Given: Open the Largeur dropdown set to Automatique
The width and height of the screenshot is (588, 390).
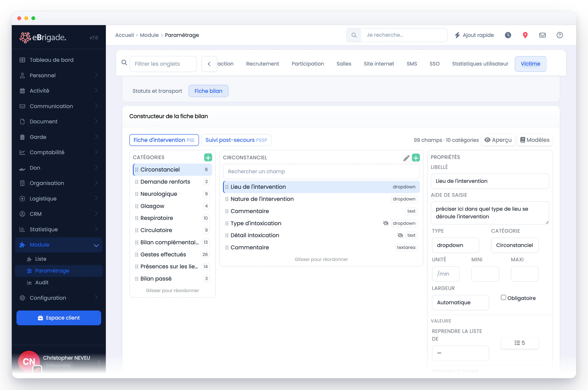Looking at the screenshot, I should click(x=460, y=303).
